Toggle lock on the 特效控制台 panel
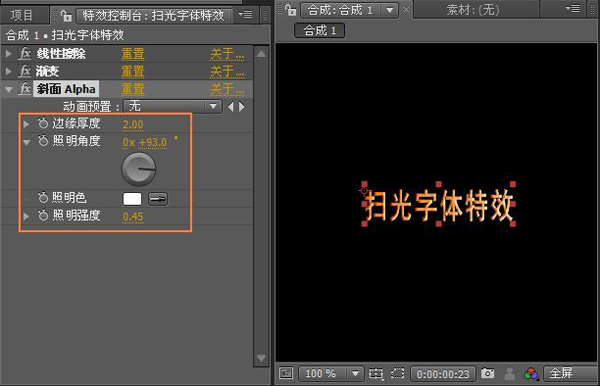Viewport: 600px width, 386px height. (66, 16)
